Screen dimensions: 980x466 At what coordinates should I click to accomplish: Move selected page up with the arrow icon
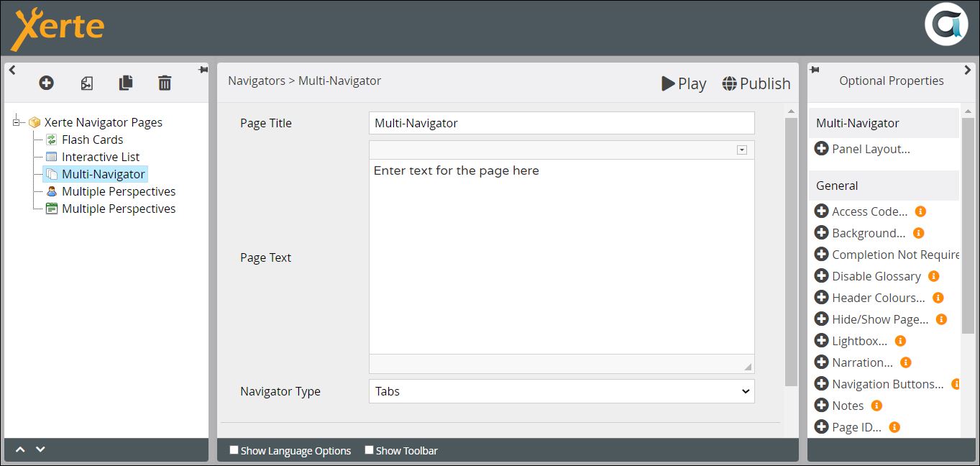click(x=20, y=449)
